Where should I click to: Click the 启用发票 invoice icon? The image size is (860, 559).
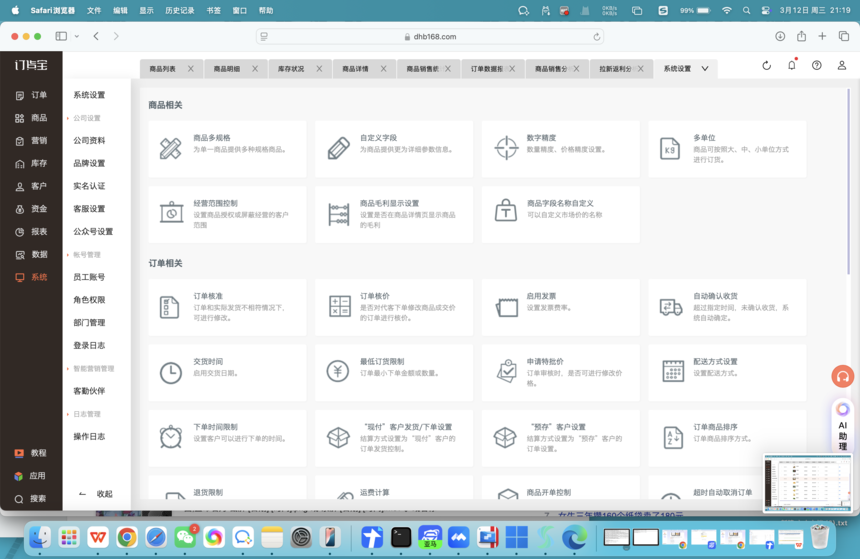pos(507,307)
